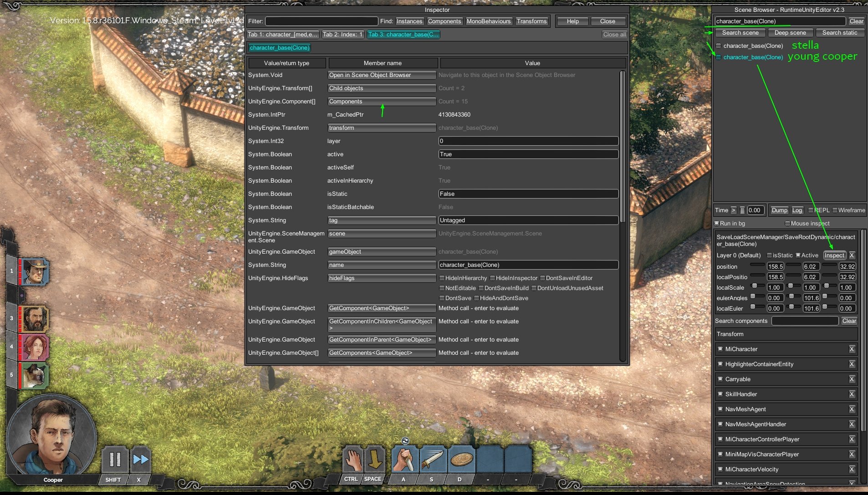This screenshot has height=495, width=868.
Task: Select Tab 3: character_base(C...
Action: point(403,35)
